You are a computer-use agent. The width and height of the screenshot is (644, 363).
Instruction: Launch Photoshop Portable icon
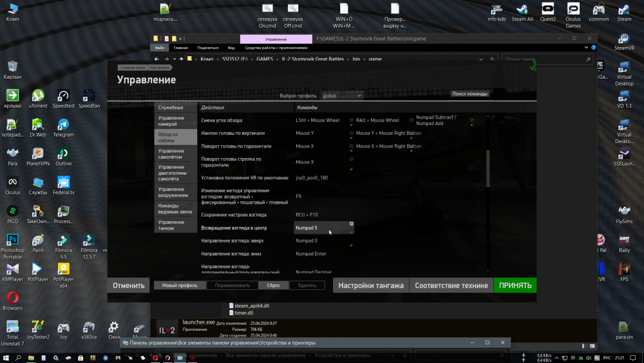point(12,246)
